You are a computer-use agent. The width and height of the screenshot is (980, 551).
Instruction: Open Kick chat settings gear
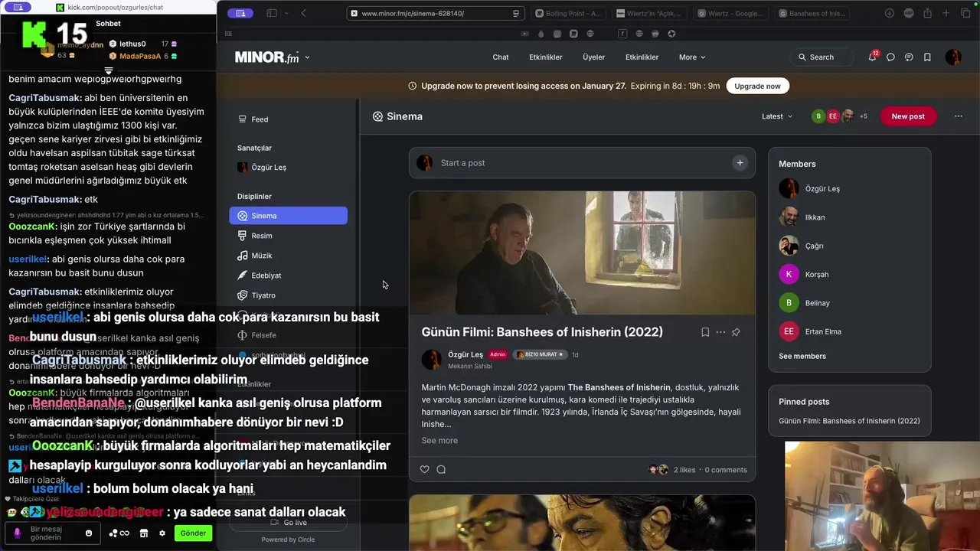(x=162, y=533)
